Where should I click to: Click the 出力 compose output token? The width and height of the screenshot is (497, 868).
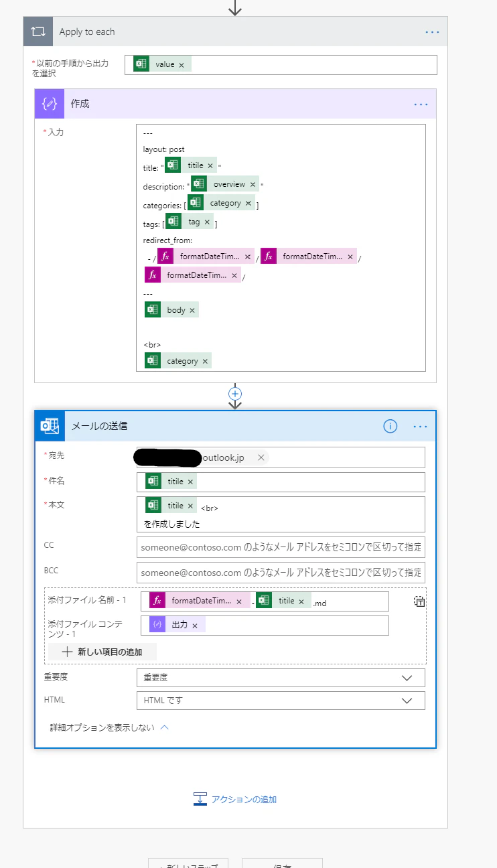(x=177, y=625)
